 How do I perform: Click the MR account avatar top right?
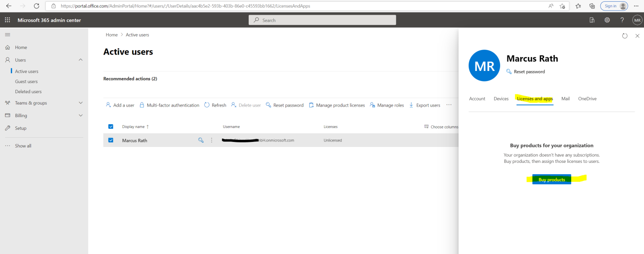coord(637,20)
